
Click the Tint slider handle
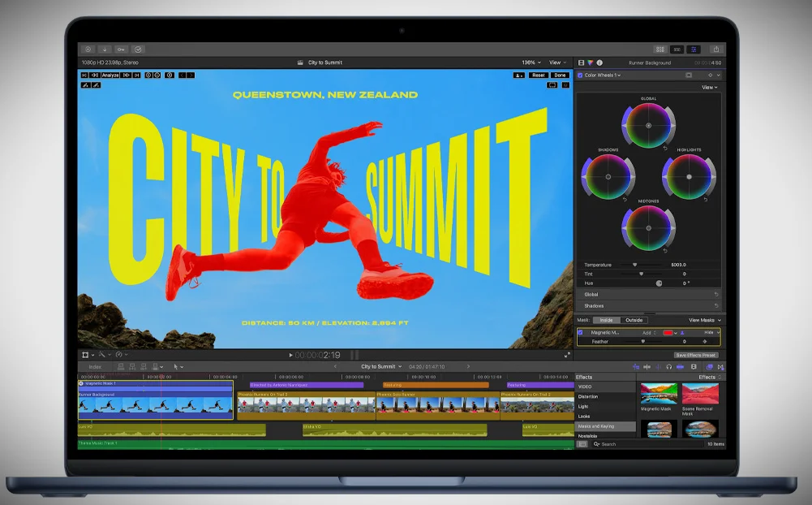coord(641,274)
